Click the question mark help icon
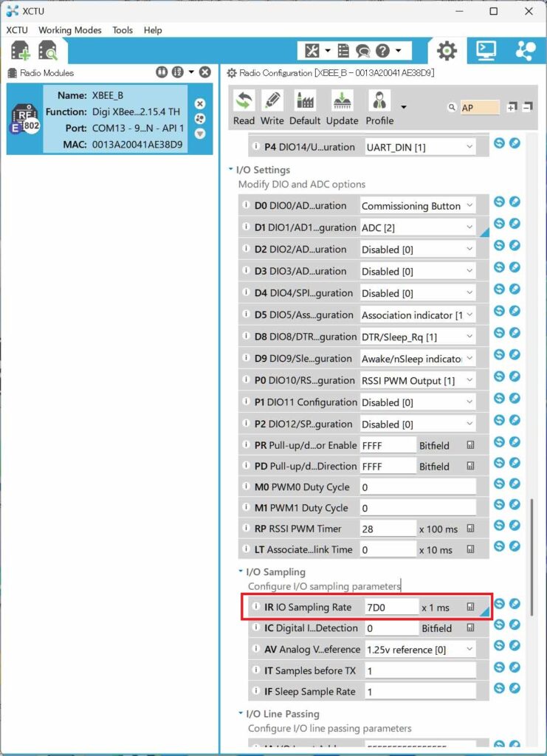Viewport: 547px width, 756px height. 382,51
